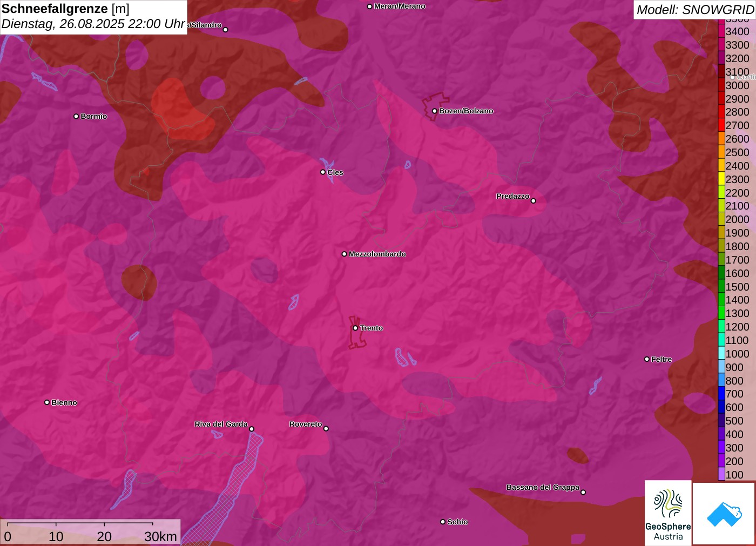
Task: Click the Bozen/Bolzano label text
Action: [x=466, y=111]
